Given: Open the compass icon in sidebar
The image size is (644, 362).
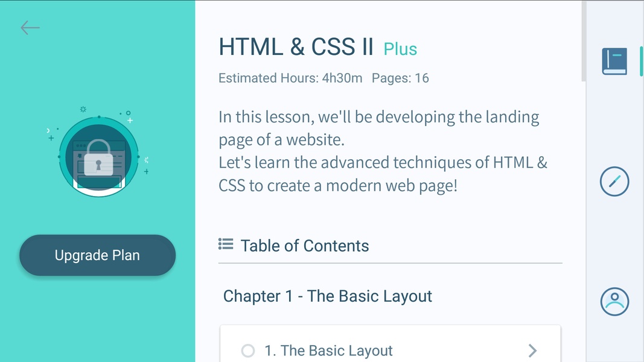Looking at the screenshot, I should tap(614, 182).
